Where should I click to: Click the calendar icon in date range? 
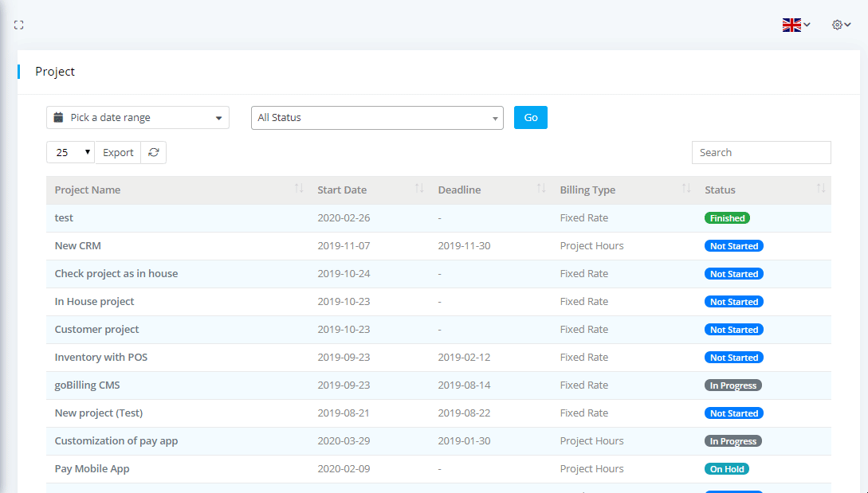coord(58,118)
